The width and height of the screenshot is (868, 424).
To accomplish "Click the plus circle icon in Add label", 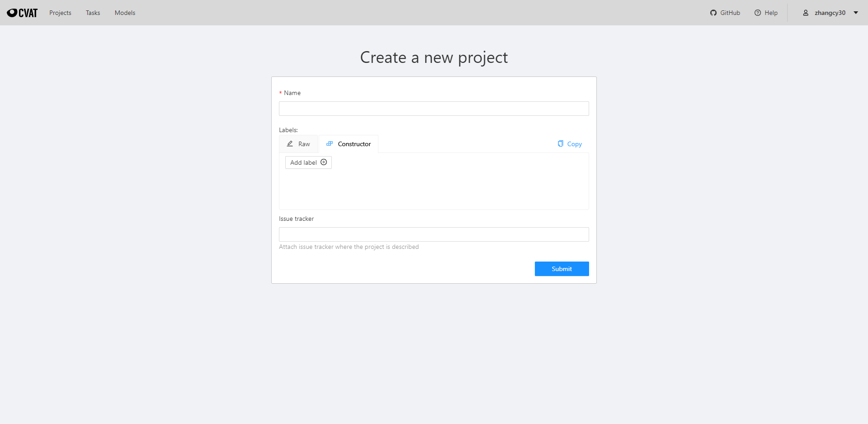I will click(324, 162).
